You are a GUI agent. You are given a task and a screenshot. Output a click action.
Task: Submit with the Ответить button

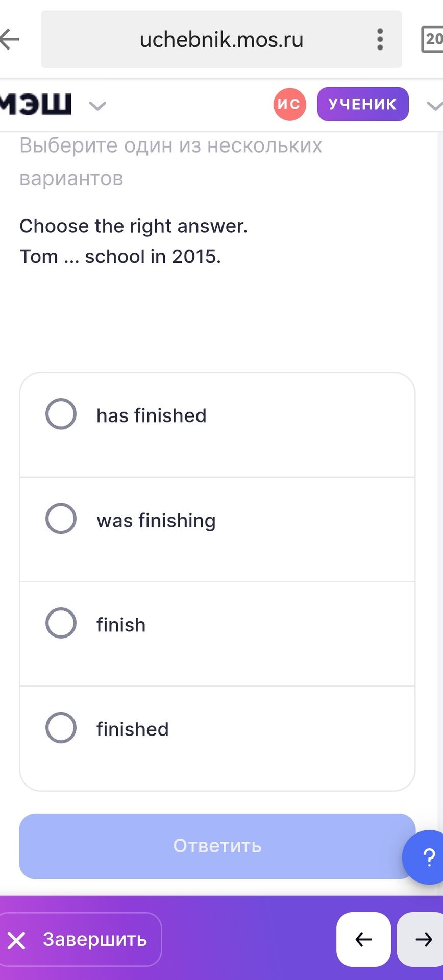[x=217, y=846]
